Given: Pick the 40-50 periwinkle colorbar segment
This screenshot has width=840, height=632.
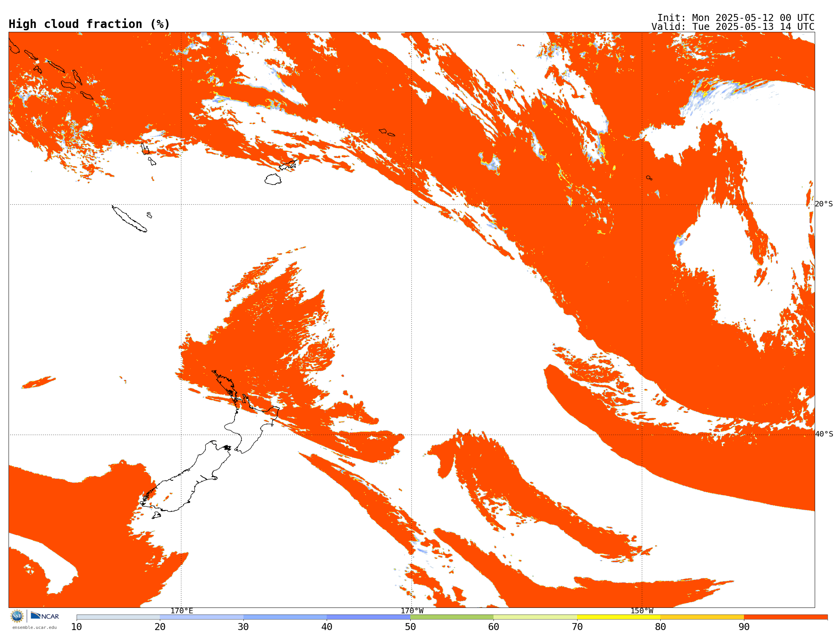Looking at the screenshot, I should click(x=368, y=617).
